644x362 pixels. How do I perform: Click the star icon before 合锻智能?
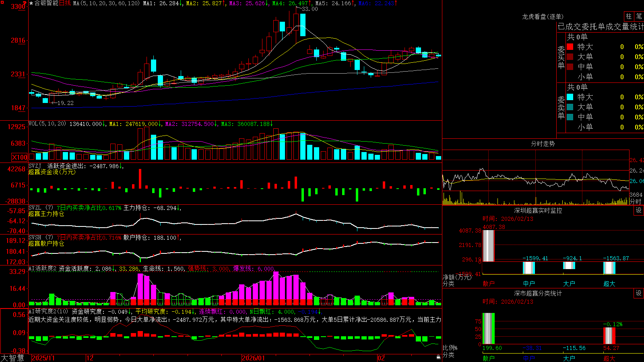pyautogui.click(x=31, y=3)
